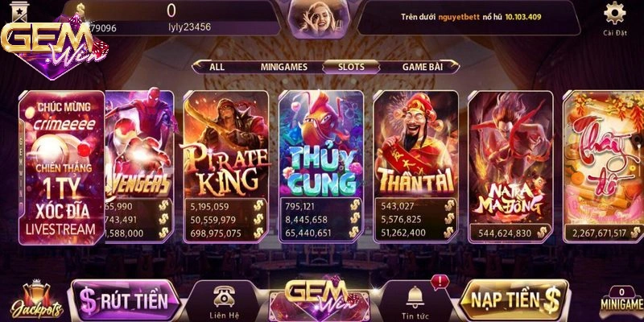Switch to the ALL games tab
Screen dimensions: 644x322
pos(217,67)
